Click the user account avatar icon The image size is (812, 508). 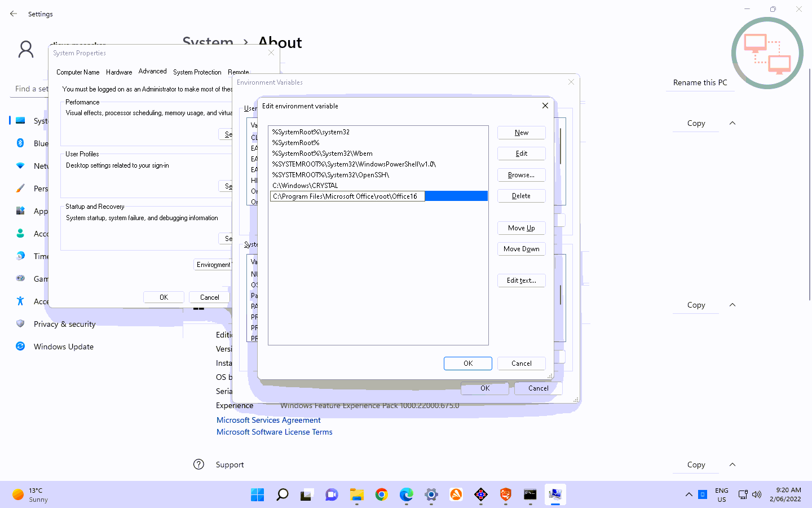[26, 49]
